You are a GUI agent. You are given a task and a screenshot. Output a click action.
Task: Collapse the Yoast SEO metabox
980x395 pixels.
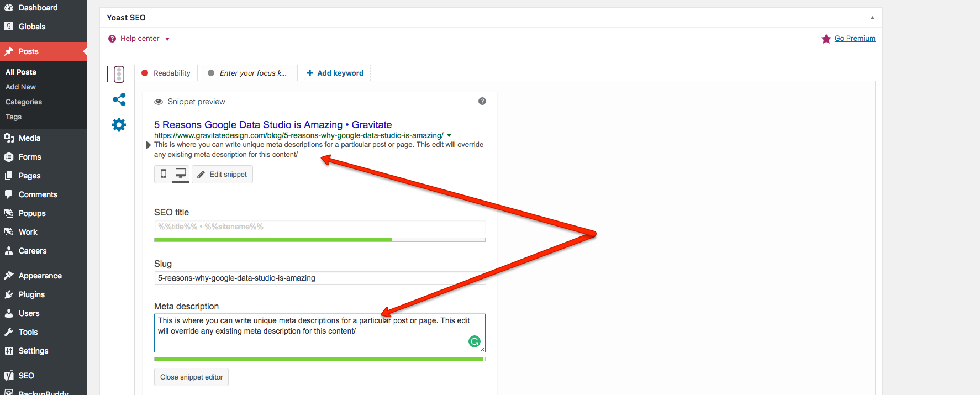[872, 18]
